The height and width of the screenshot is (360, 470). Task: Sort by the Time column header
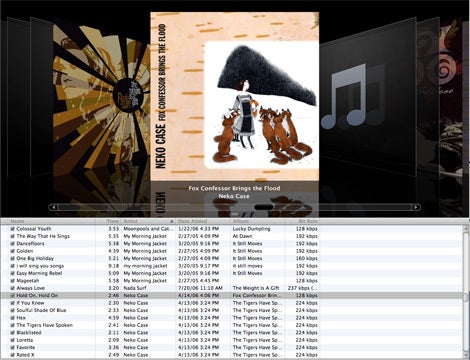(108, 221)
